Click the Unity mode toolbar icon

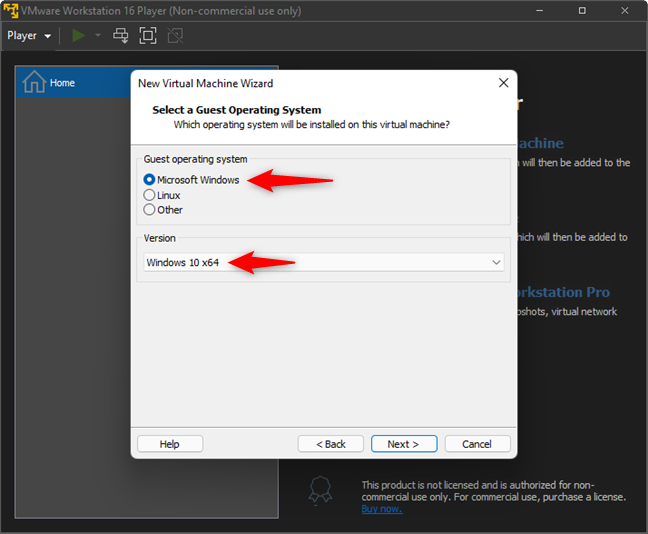(175, 36)
